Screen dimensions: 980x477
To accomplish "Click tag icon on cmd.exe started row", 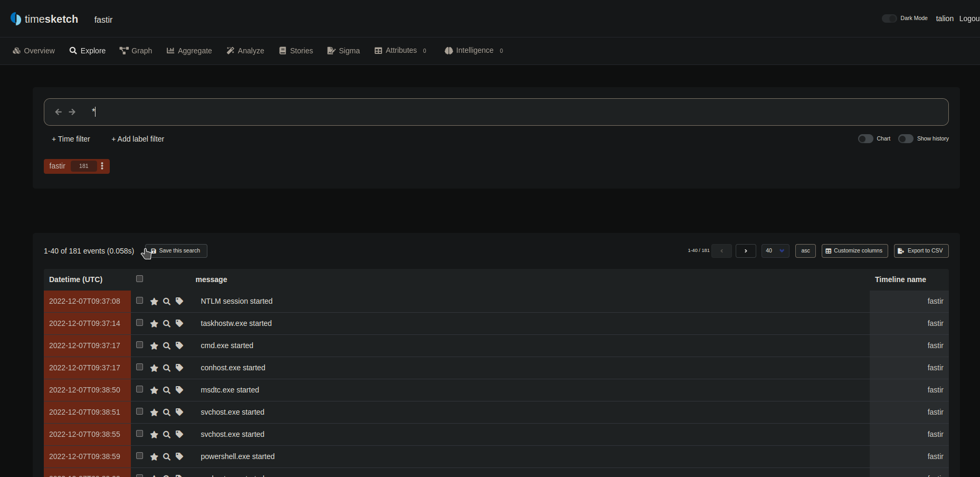I will (179, 345).
